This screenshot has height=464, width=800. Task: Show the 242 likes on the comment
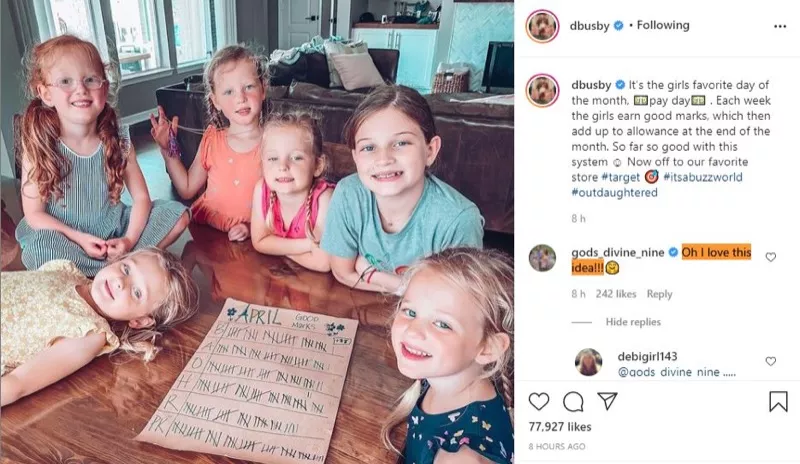pyautogui.click(x=616, y=294)
